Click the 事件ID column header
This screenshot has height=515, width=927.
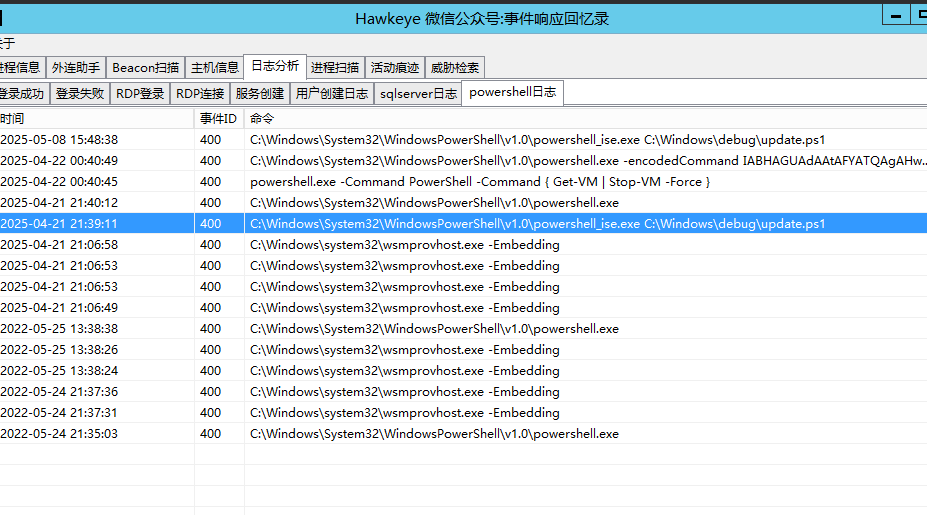[x=218, y=118]
